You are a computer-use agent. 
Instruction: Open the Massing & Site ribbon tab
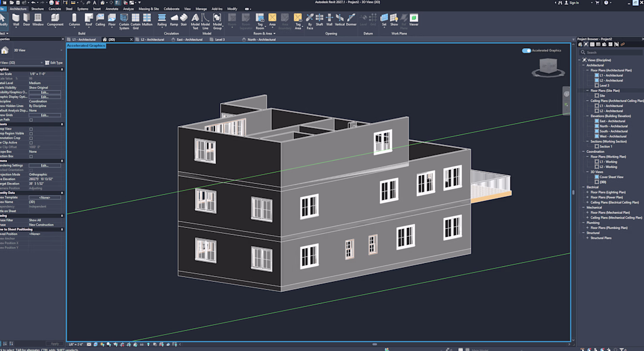[149, 9]
